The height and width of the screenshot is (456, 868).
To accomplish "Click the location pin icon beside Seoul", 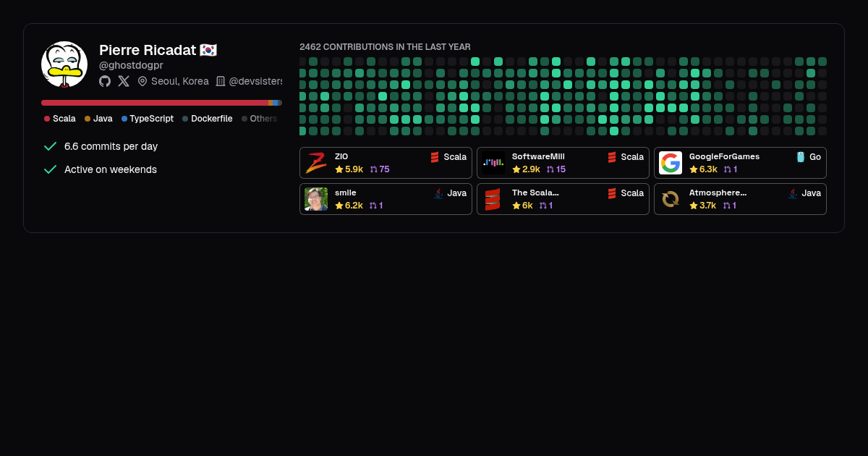I will (142, 81).
